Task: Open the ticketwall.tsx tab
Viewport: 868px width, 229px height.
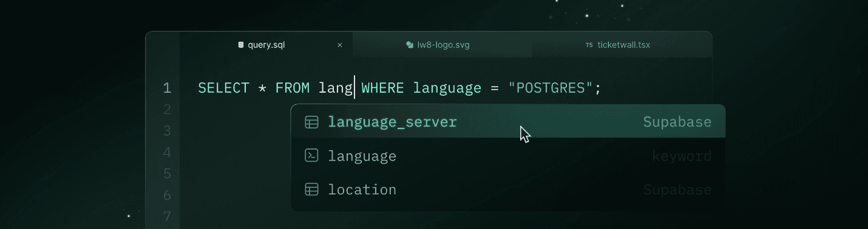Action: coord(622,45)
